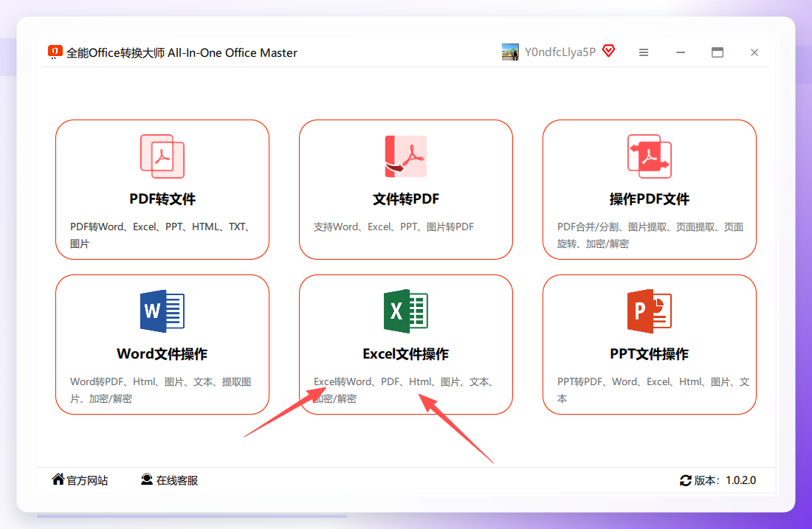Open the 操作PDF文件 icon
Screen dimensions: 812x529
point(650,156)
